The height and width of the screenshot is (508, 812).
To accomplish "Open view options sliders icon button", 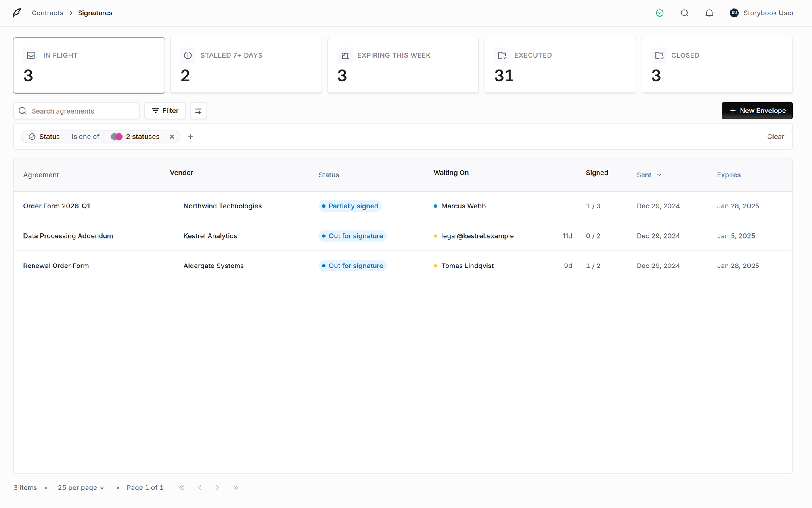I will tap(198, 111).
